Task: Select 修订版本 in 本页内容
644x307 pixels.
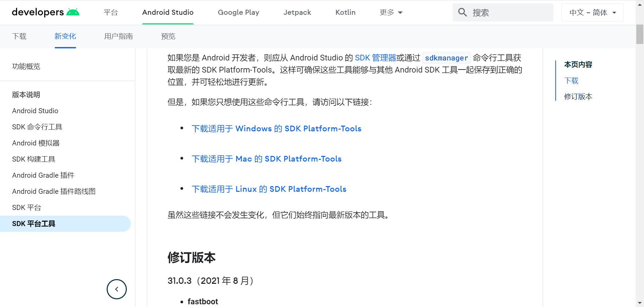Action: [578, 96]
